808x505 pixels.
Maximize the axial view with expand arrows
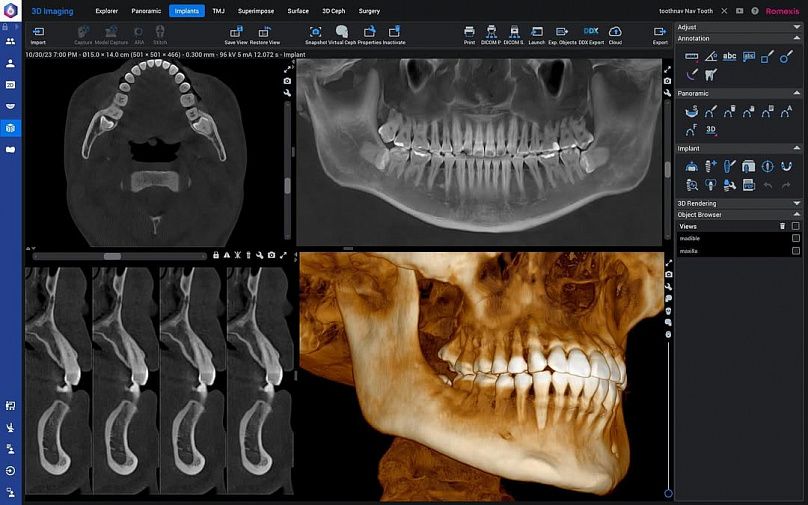click(x=288, y=69)
